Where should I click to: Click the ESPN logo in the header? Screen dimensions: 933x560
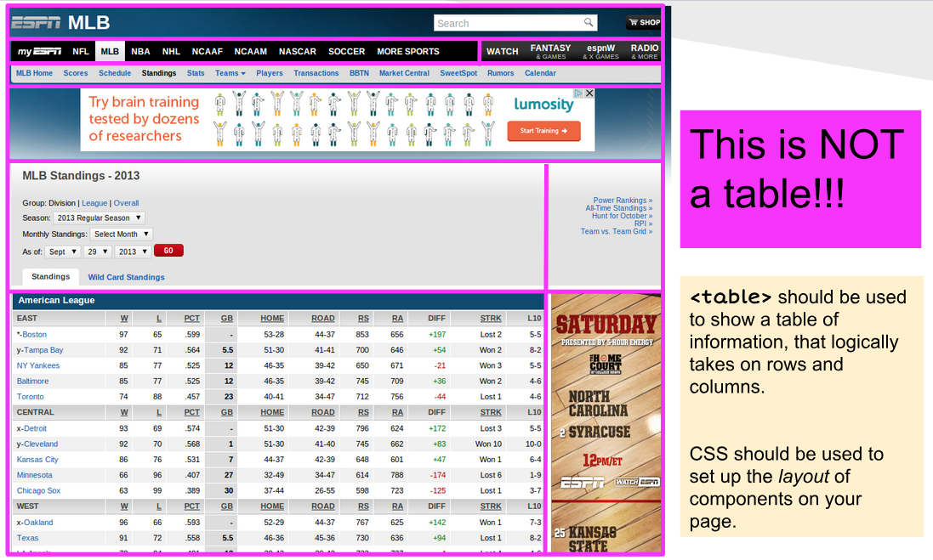[36, 23]
